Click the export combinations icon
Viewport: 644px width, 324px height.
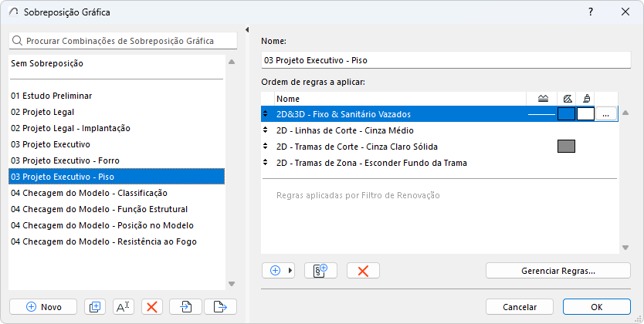pos(220,306)
